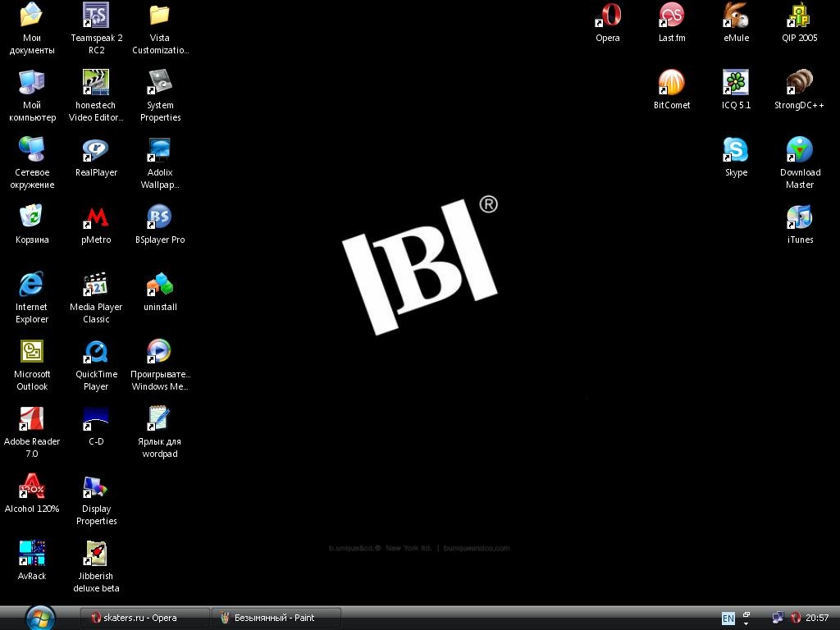Click the system tray clock
Screen dimensions: 840x630
pyautogui.click(x=817, y=619)
